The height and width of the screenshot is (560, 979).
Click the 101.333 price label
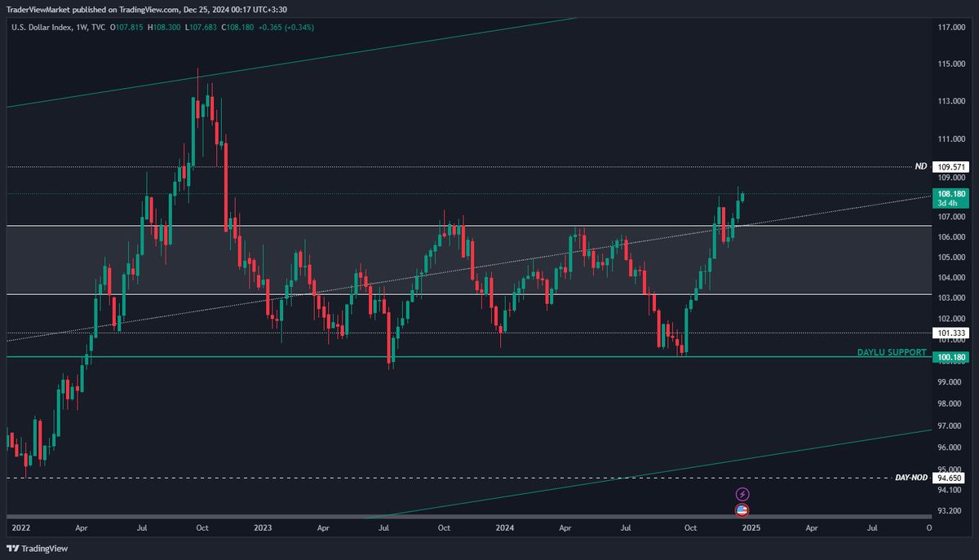(x=950, y=333)
